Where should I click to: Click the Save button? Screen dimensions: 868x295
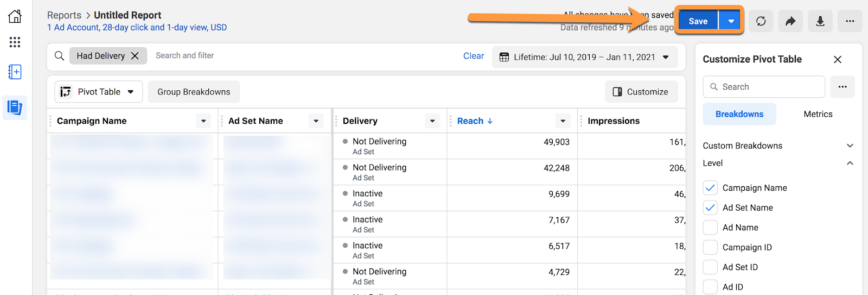tap(698, 21)
